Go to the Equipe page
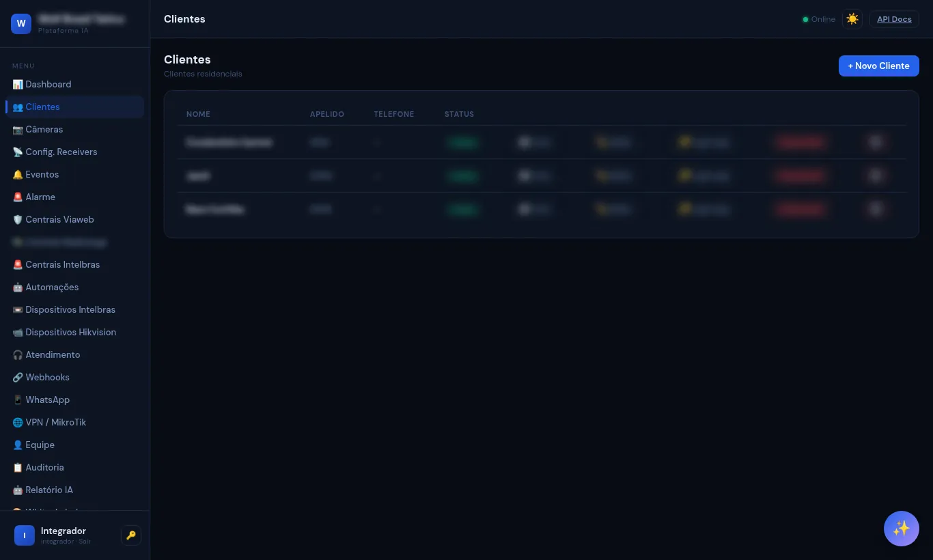 tap(75, 445)
